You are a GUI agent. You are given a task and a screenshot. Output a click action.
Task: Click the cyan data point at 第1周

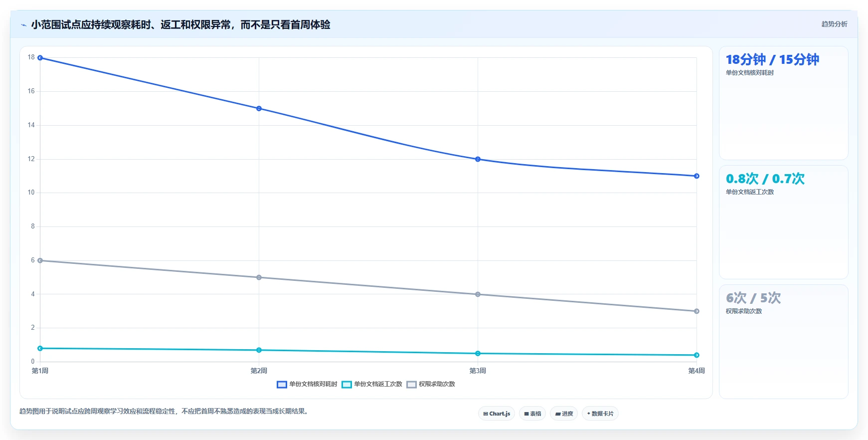click(40, 348)
